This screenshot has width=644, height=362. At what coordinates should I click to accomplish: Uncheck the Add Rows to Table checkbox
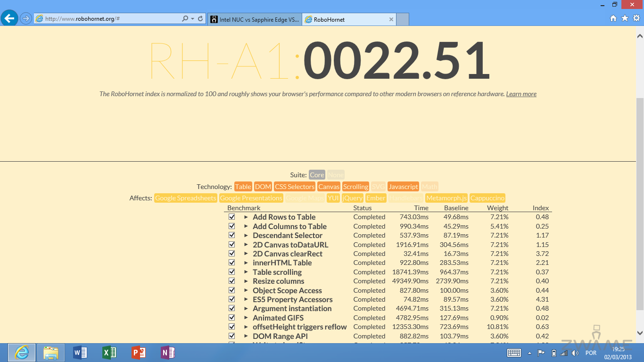click(231, 217)
